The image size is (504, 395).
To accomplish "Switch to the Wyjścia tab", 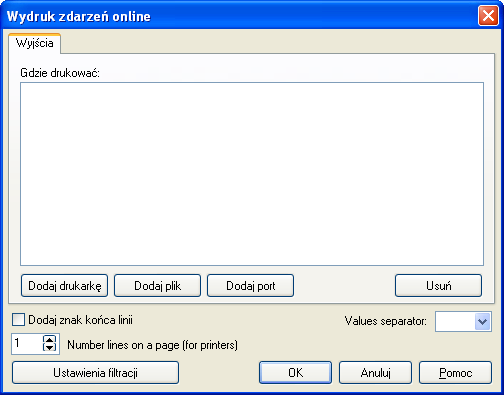I will (x=35, y=43).
